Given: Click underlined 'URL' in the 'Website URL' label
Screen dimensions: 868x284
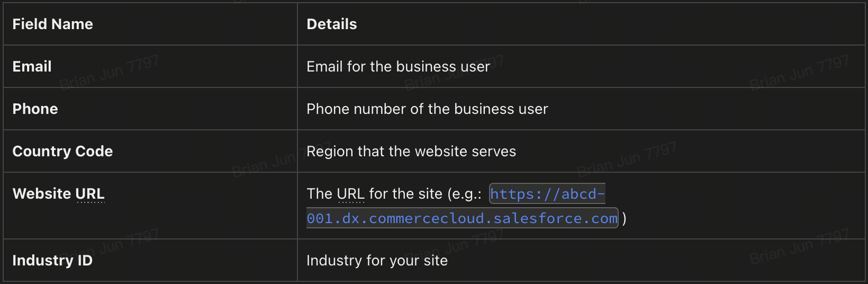Looking at the screenshot, I should (x=91, y=194).
